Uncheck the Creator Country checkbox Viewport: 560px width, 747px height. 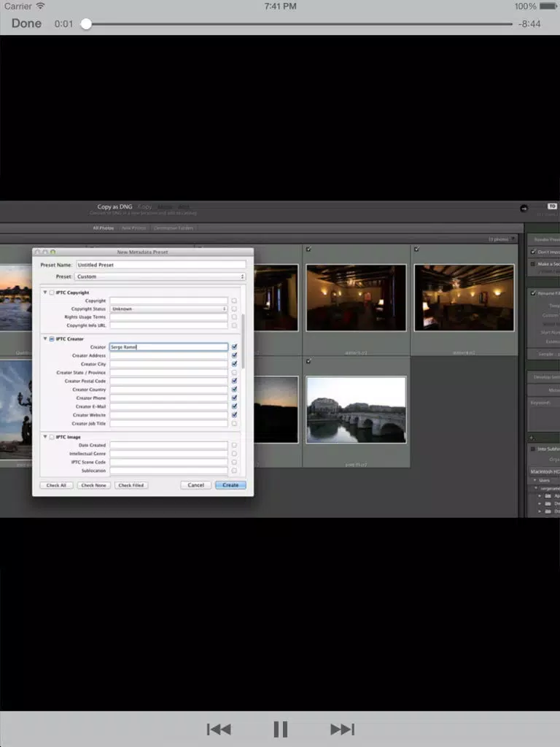pyautogui.click(x=234, y=390)
